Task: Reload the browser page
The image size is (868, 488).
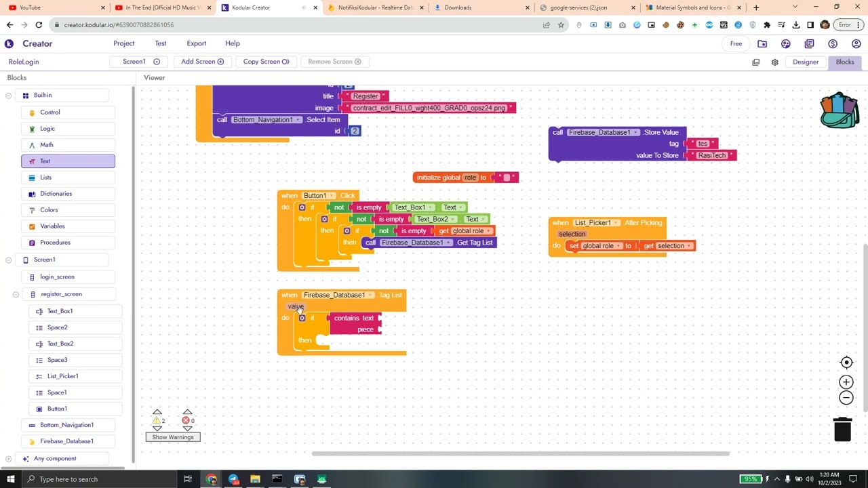Action: pyautogui.click(x=39, y=25)
